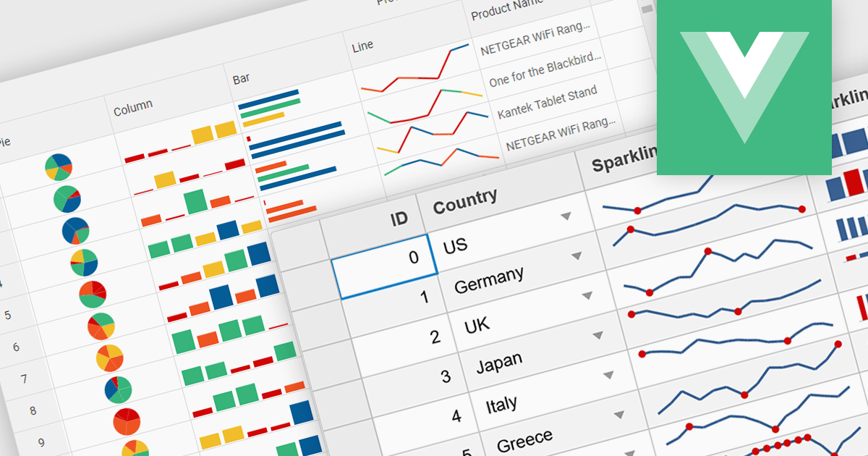
Task: Select row 9 via its row header
Action: click(x=41, y=443)
